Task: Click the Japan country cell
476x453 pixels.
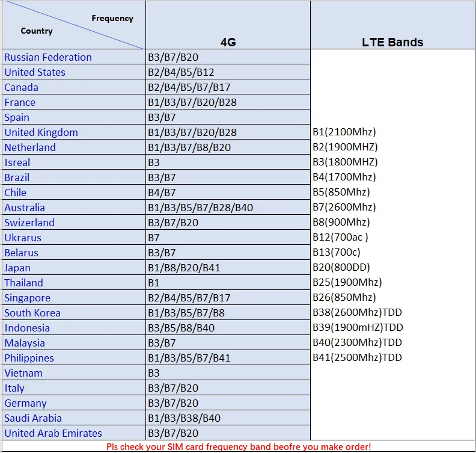Action: click(74, 267)
